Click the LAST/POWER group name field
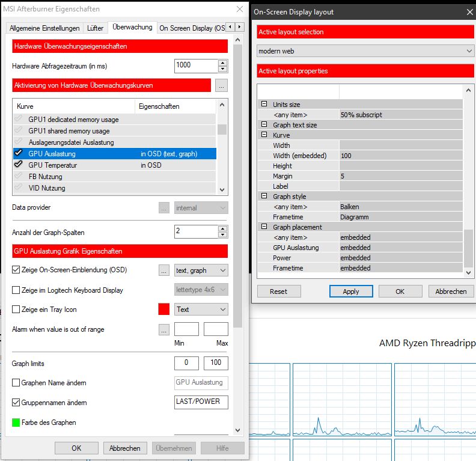The image size is (476, 461). pos(201,402)
